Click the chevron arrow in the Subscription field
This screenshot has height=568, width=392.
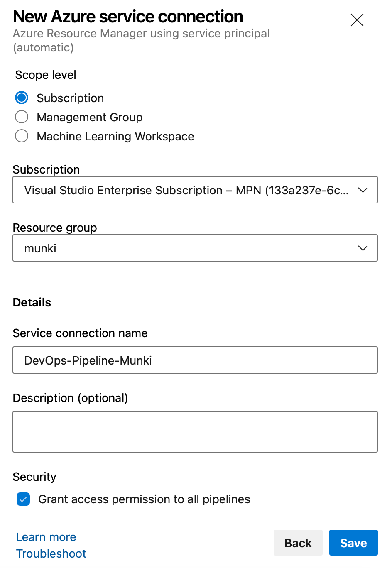[363, 190]
